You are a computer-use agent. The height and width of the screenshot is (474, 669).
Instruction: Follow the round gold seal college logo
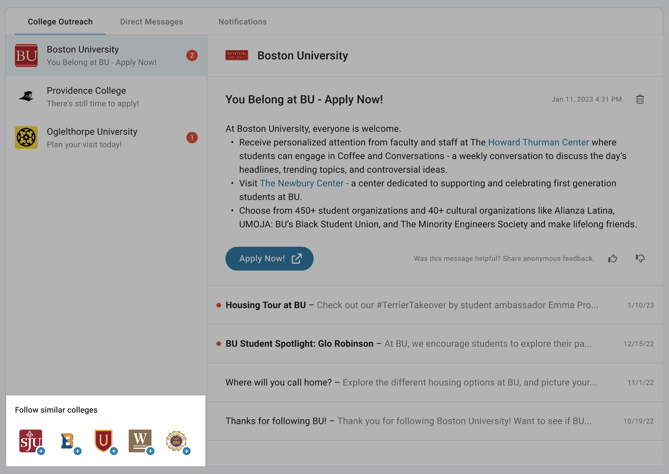(x=176, y=441)
